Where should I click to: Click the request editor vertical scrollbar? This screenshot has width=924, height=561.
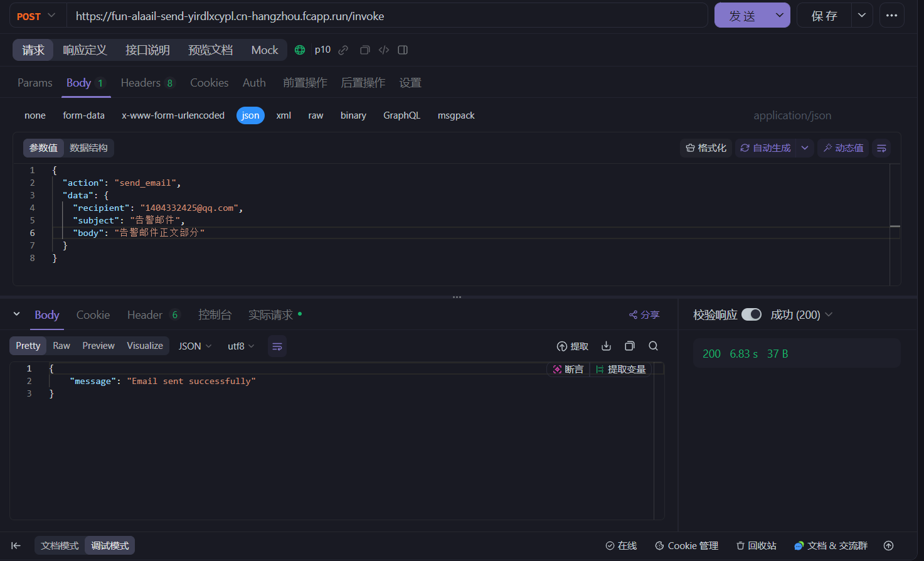pos(895,224)
